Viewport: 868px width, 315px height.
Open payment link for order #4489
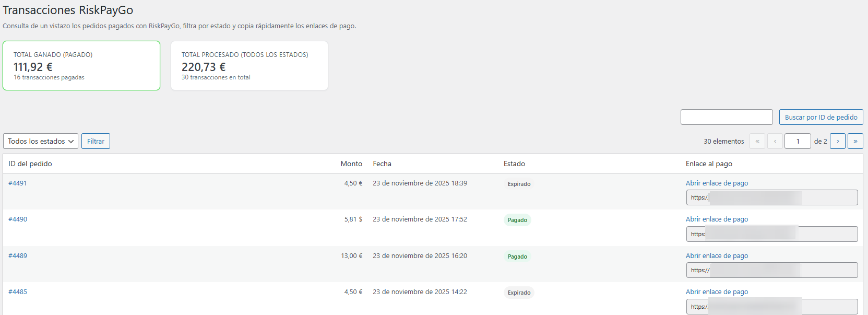717,256
